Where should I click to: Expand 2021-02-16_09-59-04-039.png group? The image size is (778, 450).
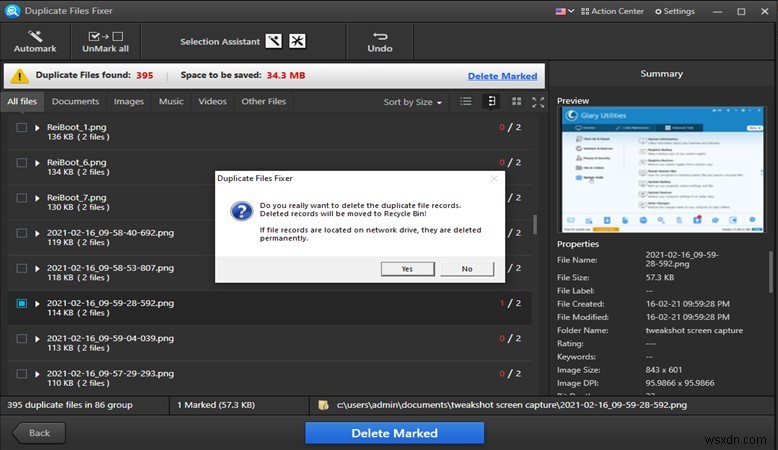37,339
